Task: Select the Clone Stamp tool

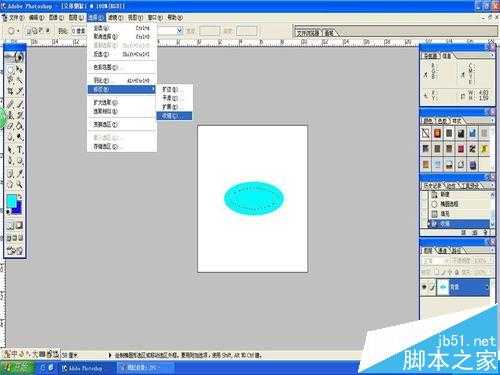Action: (10, 115)
